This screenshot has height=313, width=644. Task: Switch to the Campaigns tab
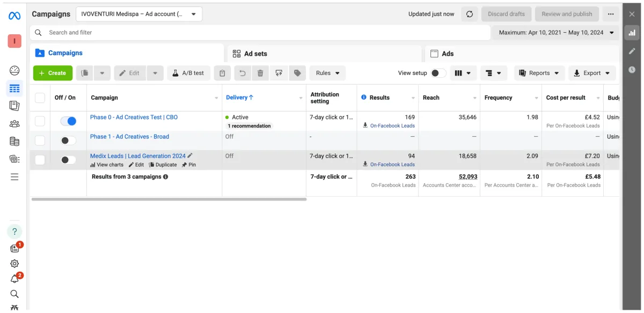click(127, 53)
